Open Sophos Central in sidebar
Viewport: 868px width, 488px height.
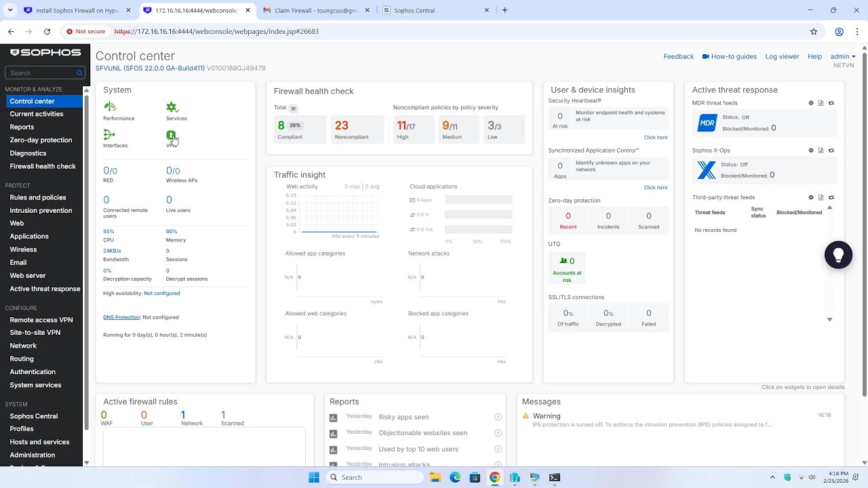(34, 416)
